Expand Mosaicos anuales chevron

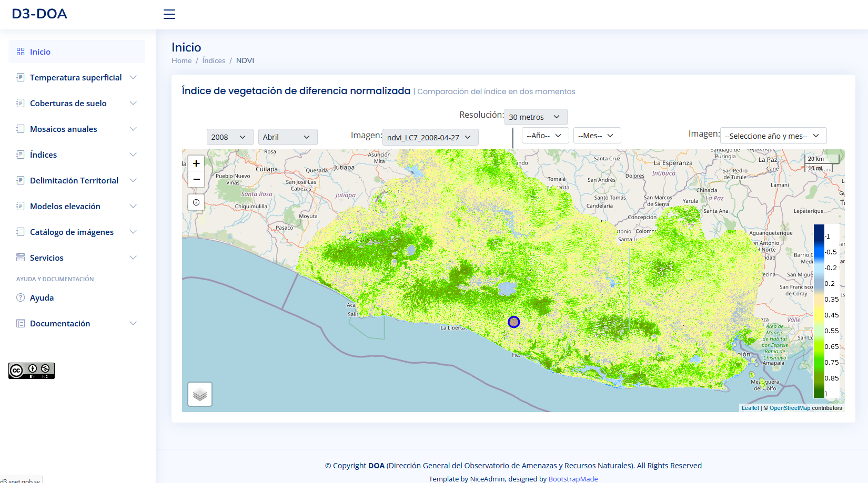point(133,129)
